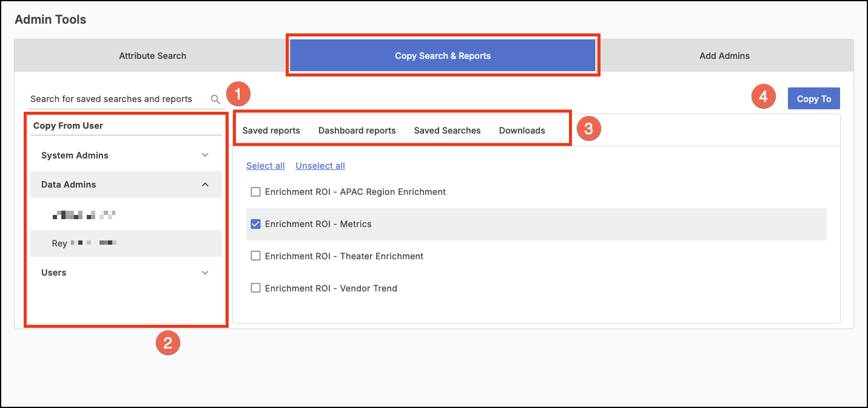Open the Downloads tab
Screen dimensions: 868x408
pyautogui.click(x=522, y=131)
